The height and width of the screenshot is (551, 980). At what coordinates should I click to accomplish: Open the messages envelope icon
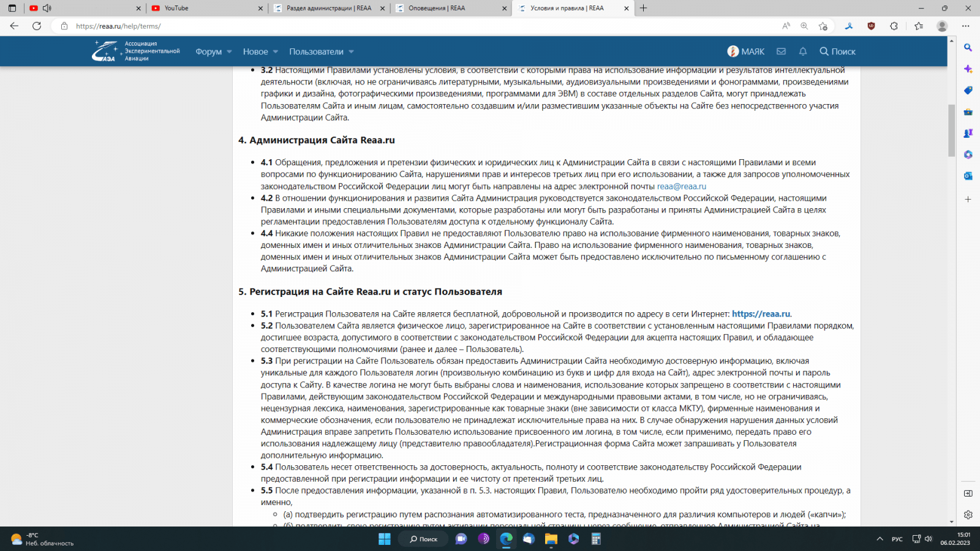[781, 51]
